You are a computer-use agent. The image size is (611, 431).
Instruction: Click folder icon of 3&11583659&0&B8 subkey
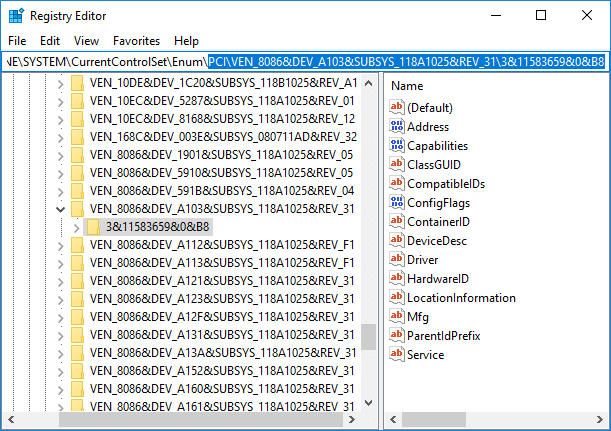coord(93,227)
